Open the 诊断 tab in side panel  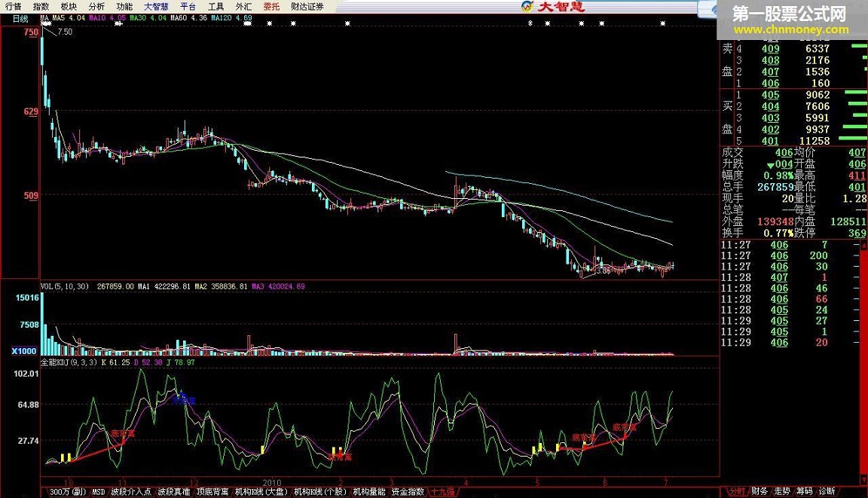point(827,491)
